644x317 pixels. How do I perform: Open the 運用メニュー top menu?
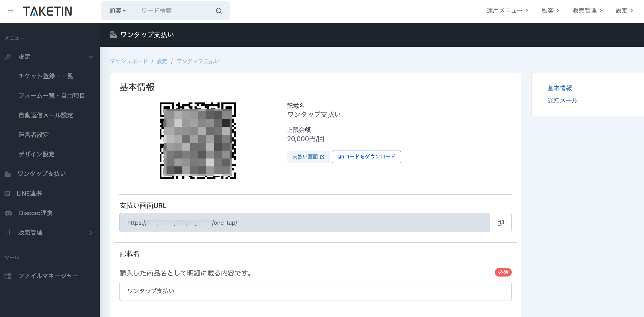point(507,11)
